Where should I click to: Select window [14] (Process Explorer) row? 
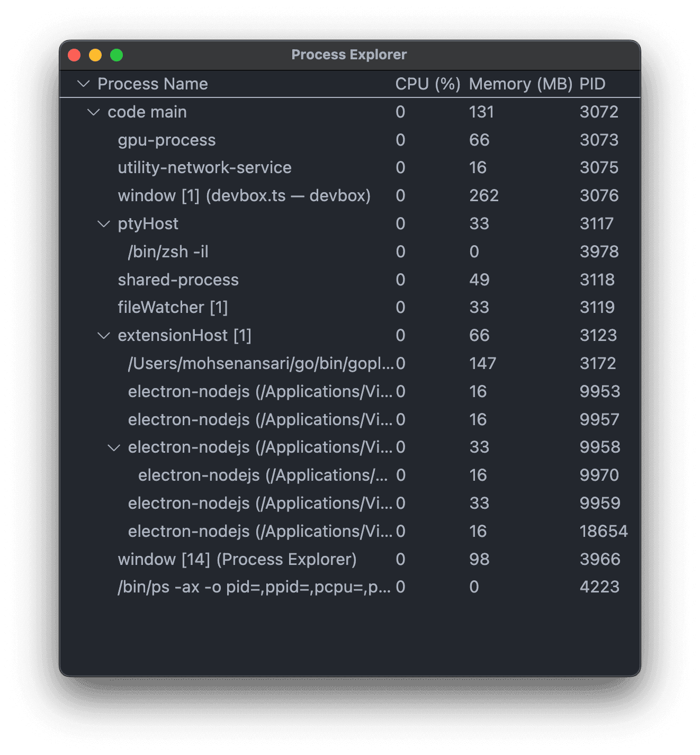tap(350, 560)
